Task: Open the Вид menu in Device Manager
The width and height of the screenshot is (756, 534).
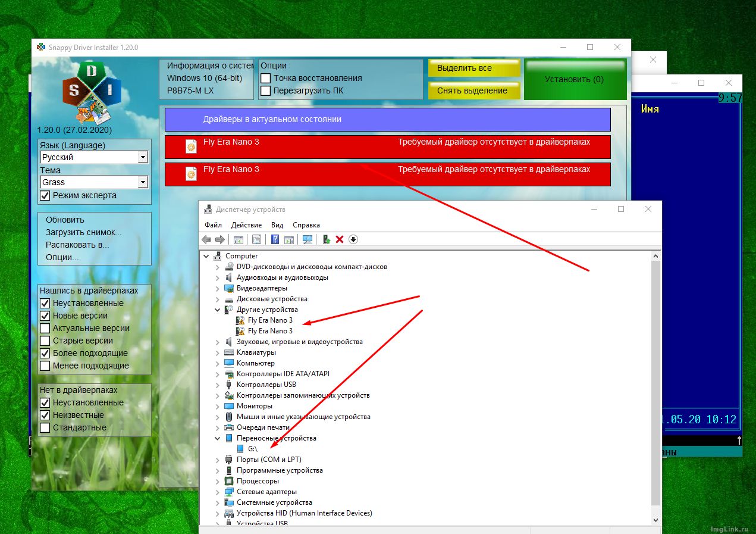Action: tap(277, 225)
